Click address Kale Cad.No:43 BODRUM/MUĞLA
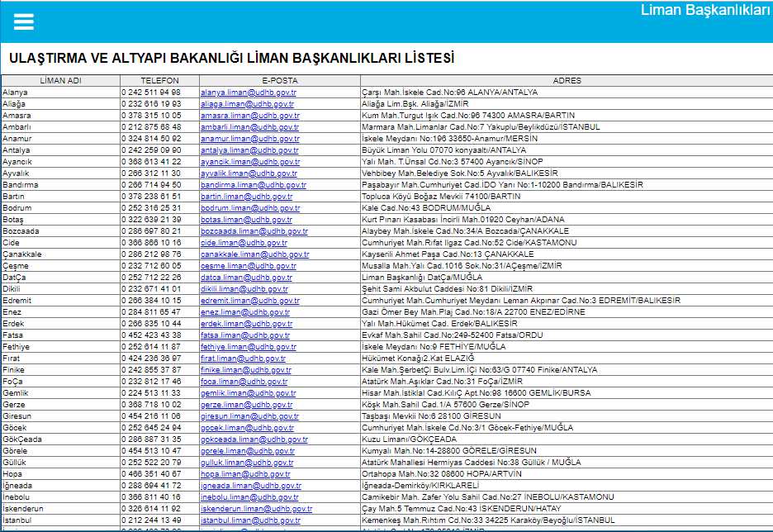Screen dimensions: 773x532 tap(426, 208)
